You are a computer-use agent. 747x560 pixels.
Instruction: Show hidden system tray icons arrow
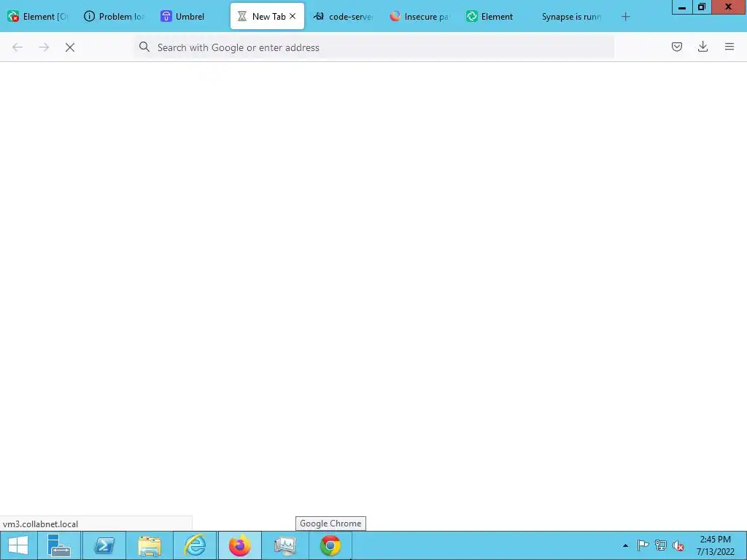coord(625,545)
